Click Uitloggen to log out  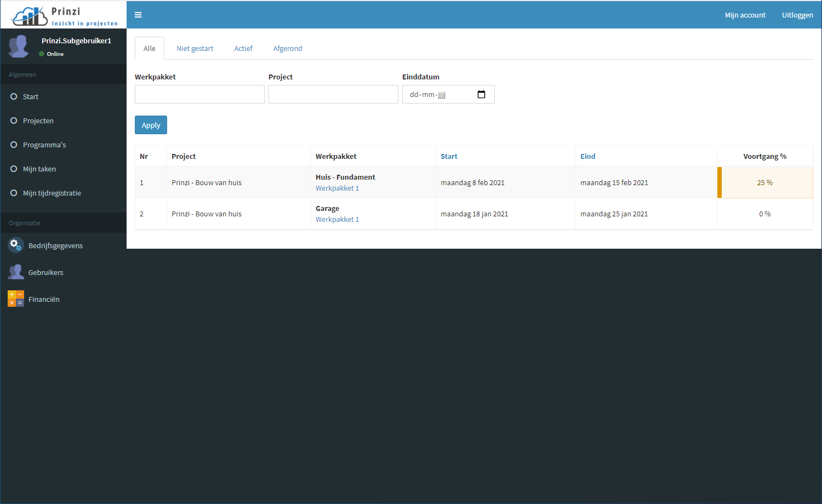(797, 15)
